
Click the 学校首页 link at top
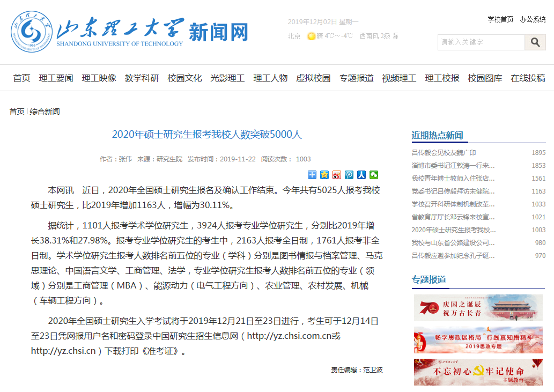(x=500, y=19)
